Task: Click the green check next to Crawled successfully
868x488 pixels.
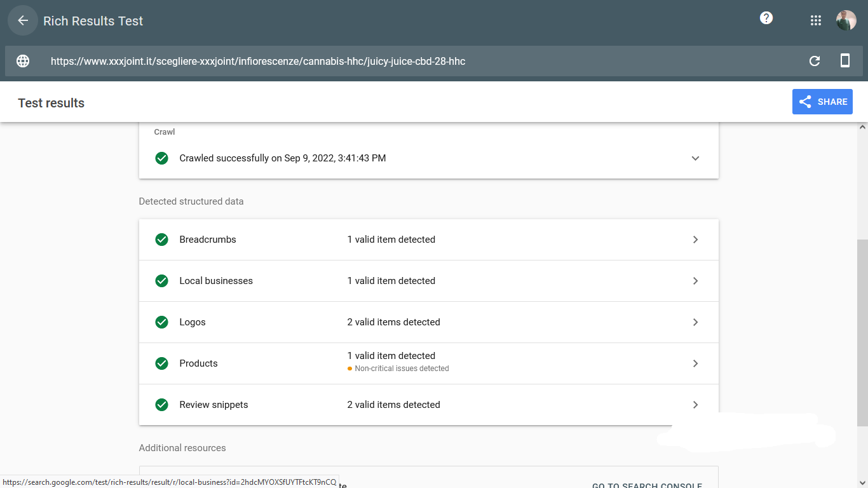Action: coord(162,158)
